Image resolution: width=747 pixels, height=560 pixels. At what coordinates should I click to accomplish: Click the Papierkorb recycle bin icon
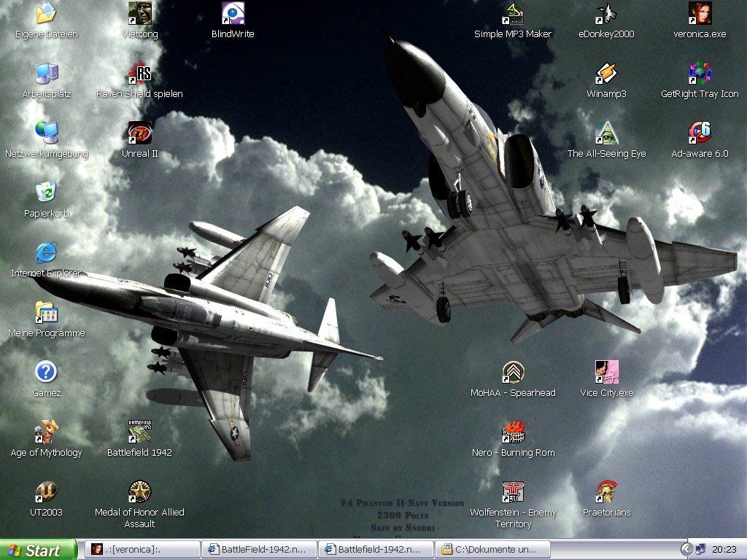[x=46, y=192]
